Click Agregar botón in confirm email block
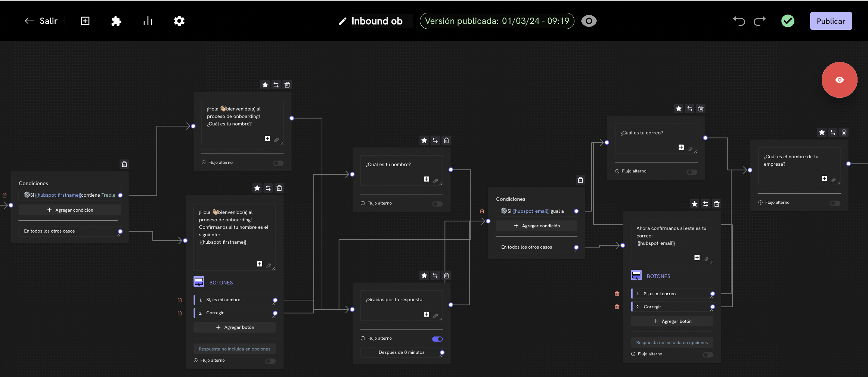 pos(672,321)
